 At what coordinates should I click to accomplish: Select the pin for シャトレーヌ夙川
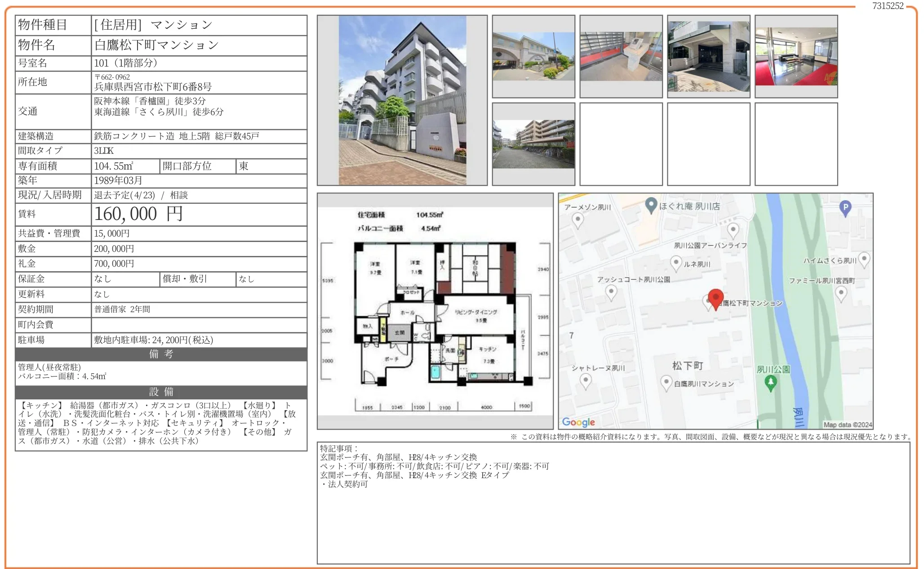pos(586,380)
